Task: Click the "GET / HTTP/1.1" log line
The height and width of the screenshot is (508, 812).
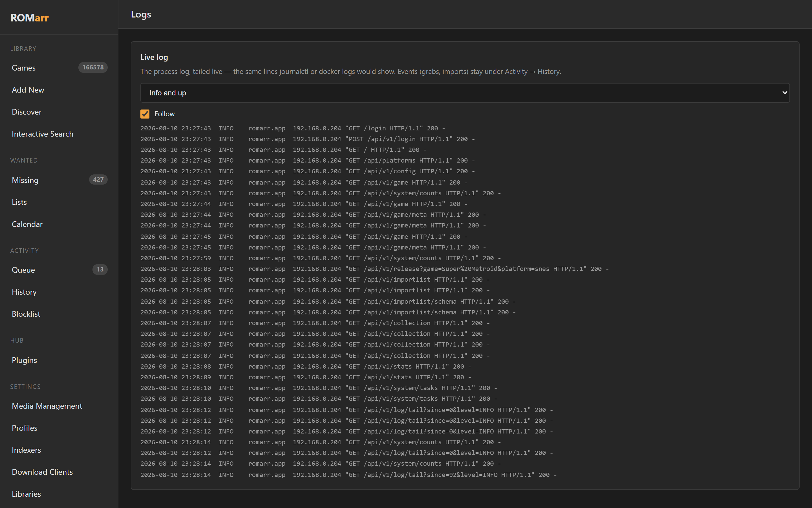Action: pyautogui.click(x=284, y=150)
